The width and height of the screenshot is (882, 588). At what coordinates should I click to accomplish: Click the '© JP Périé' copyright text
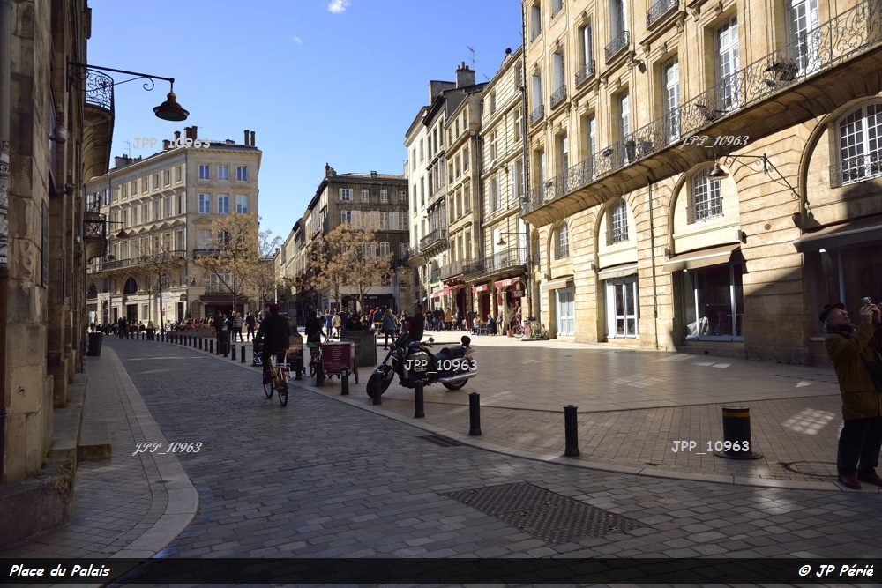pos(836,570)
